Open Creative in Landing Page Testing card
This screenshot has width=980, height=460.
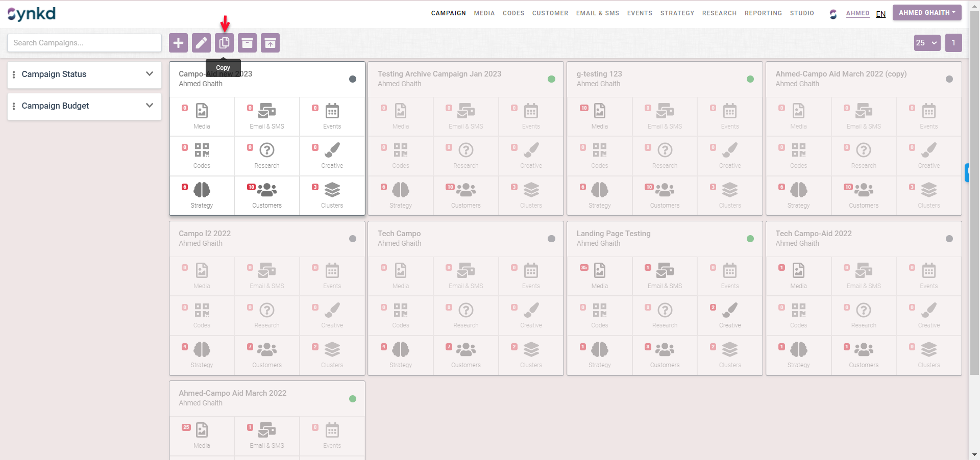point(729,315)
